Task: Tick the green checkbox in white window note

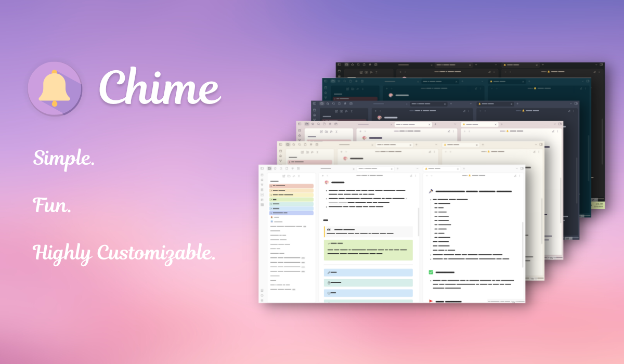Action: [431, 272]
